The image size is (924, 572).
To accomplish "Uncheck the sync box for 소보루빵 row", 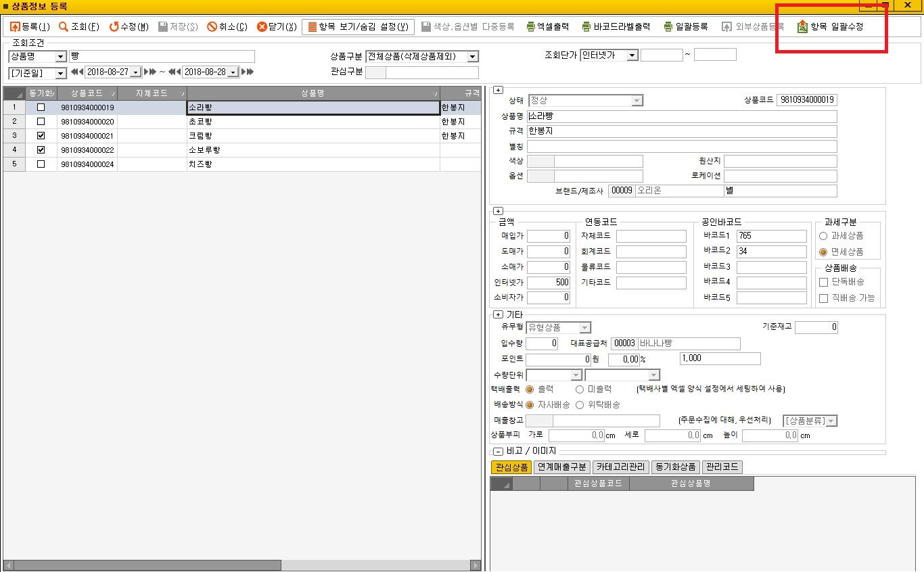I will [41, 149].
